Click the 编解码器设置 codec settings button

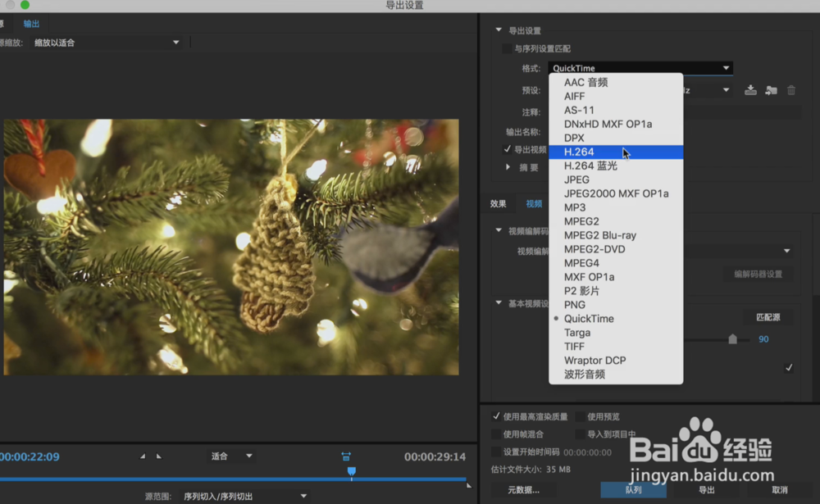(758, 274)
